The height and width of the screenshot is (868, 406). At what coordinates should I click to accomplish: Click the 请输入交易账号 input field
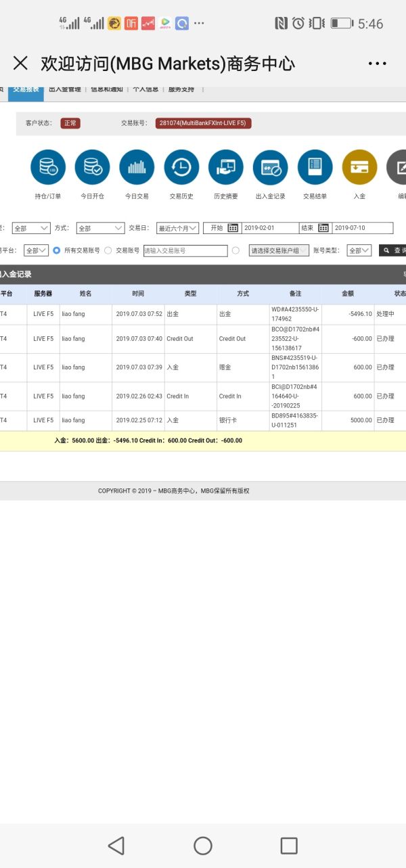[x=185, y=250]
